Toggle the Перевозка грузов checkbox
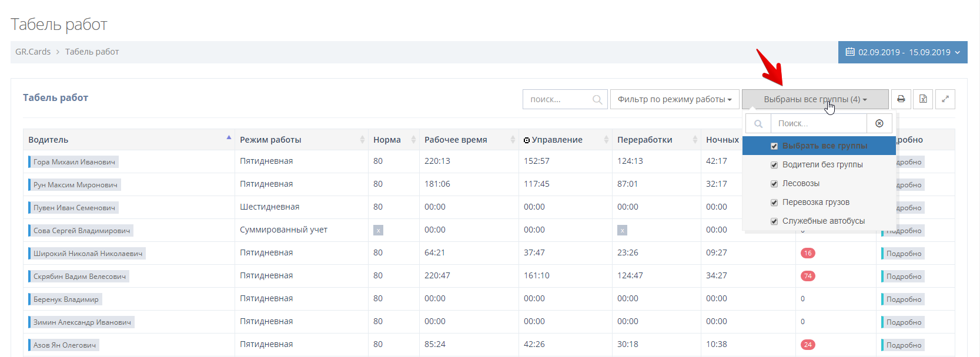980x357 pixels. (x=774, y=203)
